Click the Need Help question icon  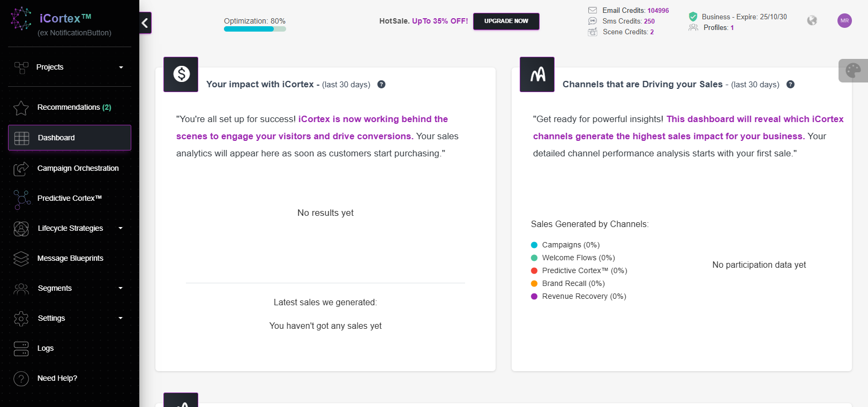click(21, 379)
